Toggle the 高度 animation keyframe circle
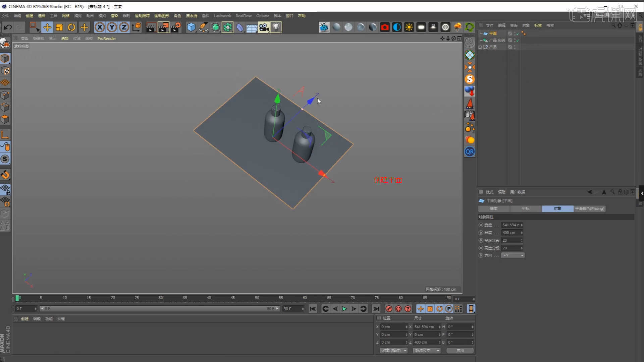644x362 pixels. 481,233
